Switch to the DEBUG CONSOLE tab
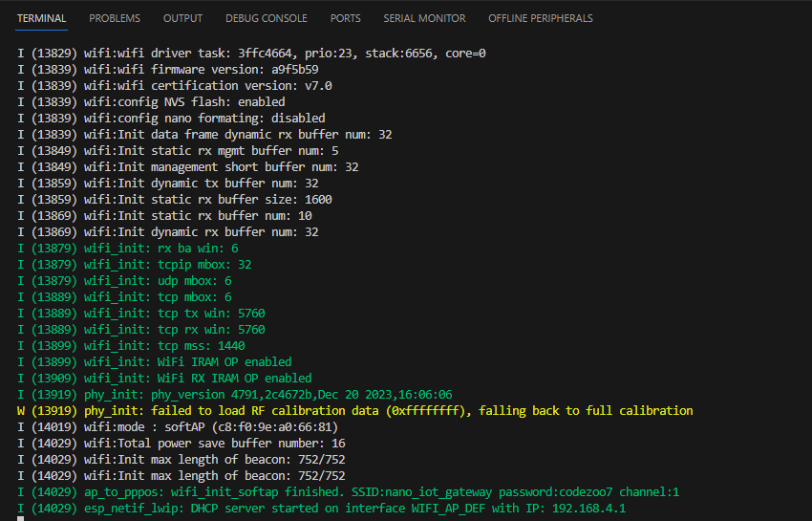 pos(267,18)
